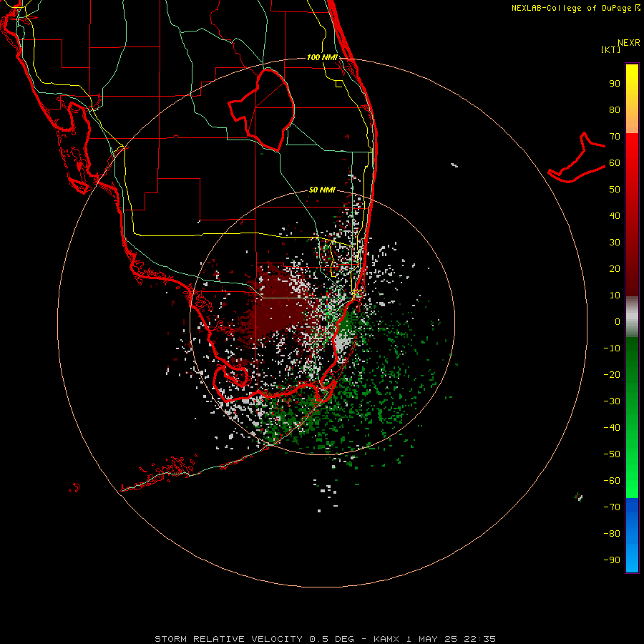Image resolution: width=644 pixels, height=644 pixels.
Task: Click the -80 value on the velocity scale
Action: (612, 534)
